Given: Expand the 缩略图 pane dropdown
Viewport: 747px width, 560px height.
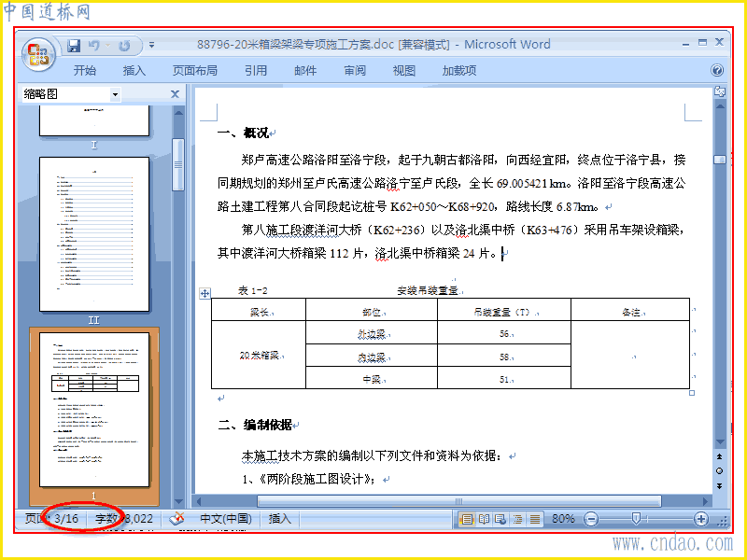Looking at the screenshot, I should click(x=115, y=95).
